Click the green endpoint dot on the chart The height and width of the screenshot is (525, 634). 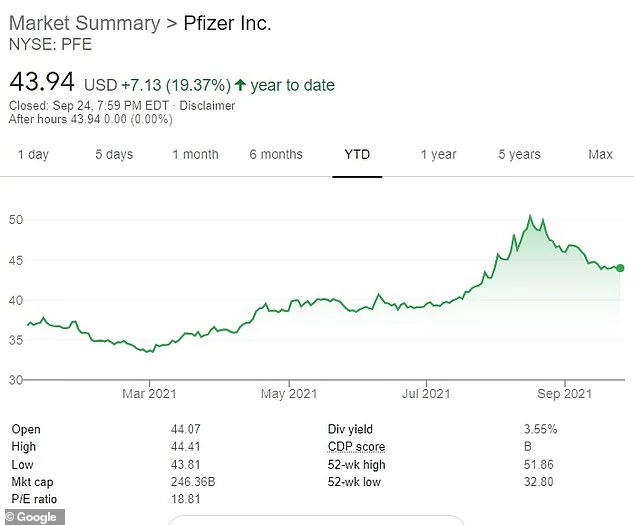pyautogui.click(x=621, y=268)
